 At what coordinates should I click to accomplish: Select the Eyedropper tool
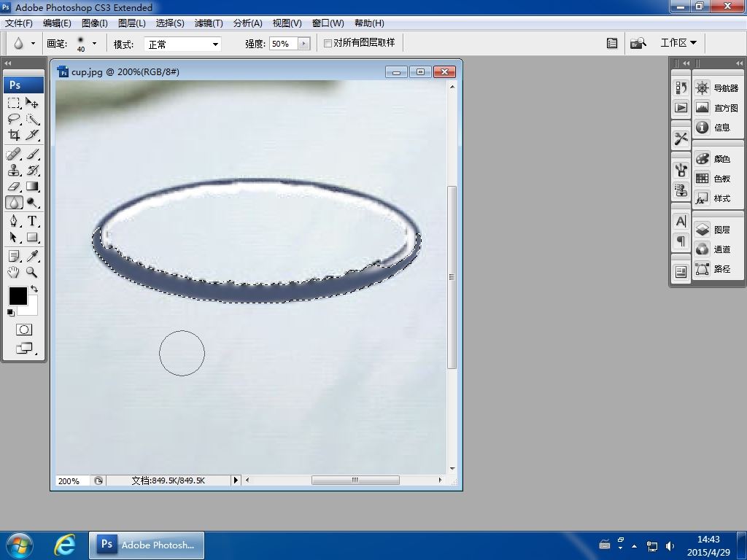click(x=32, y=256)
